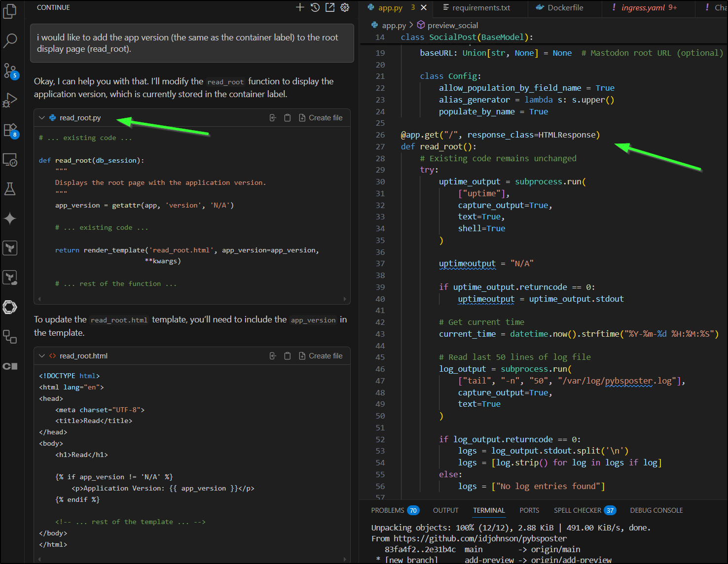
Task: Open the preview_social breadcrumb dropdown
Action: click(x=452, y=25)
